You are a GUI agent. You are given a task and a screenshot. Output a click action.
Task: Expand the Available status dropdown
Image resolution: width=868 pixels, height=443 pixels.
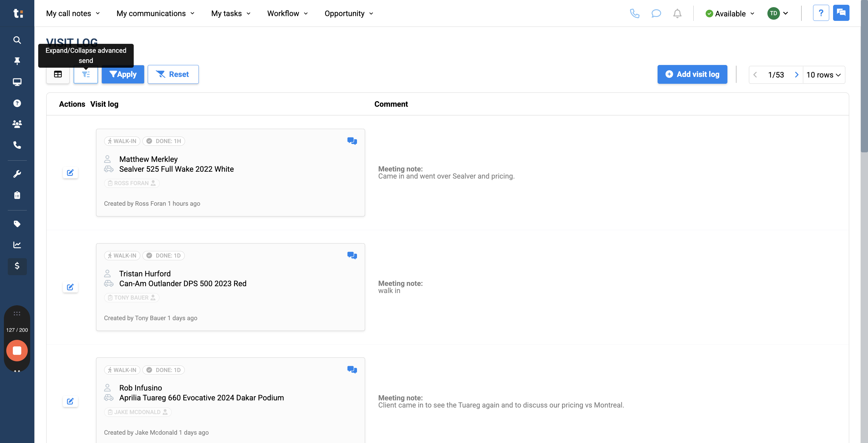pos(730,13)
